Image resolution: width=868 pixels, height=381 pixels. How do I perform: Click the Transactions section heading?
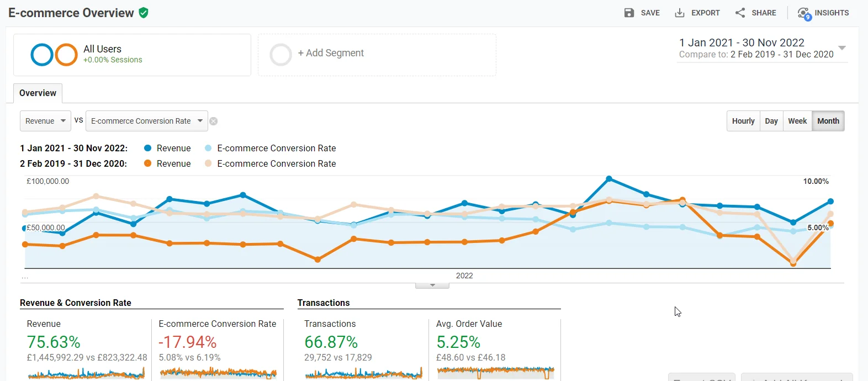(x=324, y=303)
